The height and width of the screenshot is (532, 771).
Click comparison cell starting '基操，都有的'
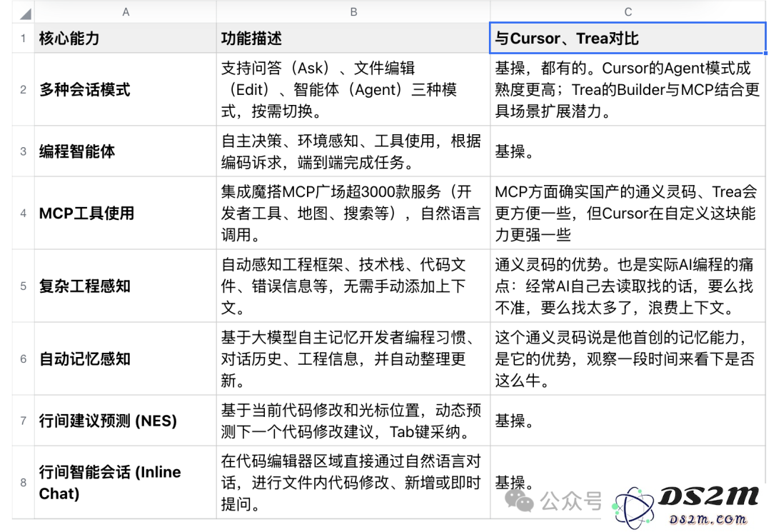(628, 89)
